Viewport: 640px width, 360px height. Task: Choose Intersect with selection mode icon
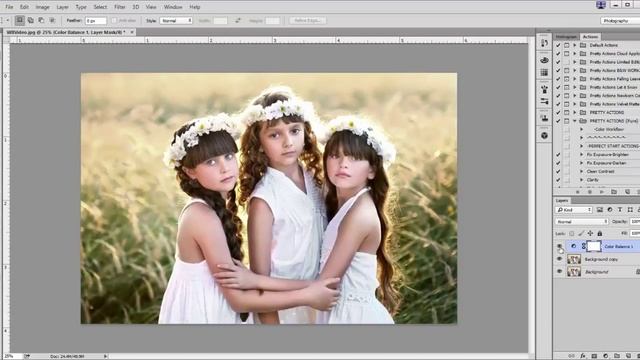click(52, 20)
